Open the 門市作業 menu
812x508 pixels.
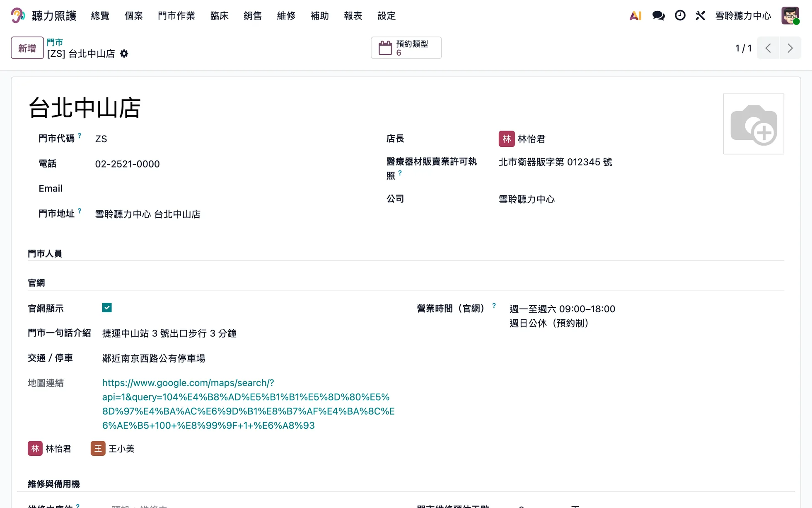click(176, 16)
